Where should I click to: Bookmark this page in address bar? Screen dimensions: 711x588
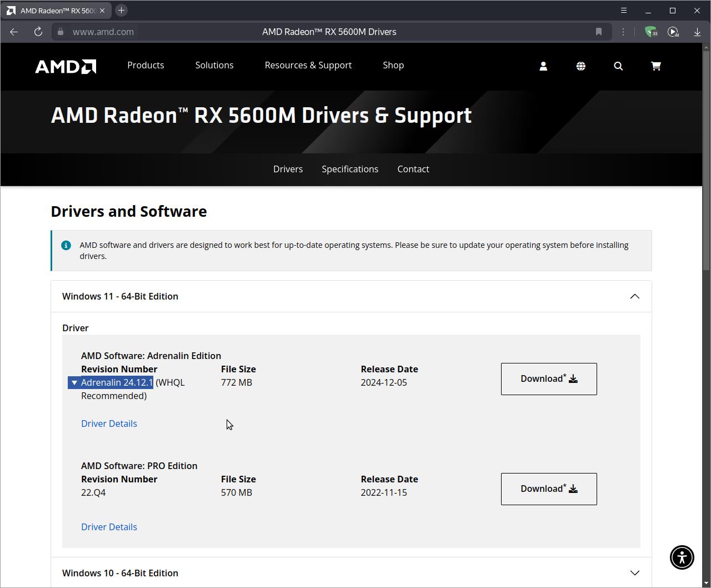pyautogui.click(x=599, y=32)
